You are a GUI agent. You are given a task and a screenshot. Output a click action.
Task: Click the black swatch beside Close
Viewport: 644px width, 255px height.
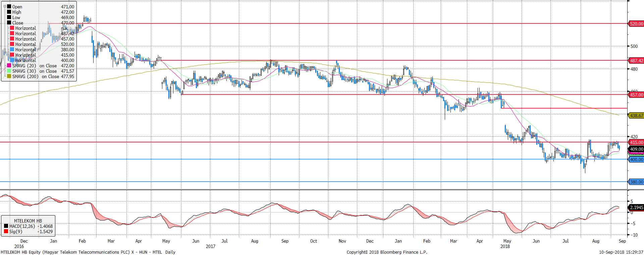click(9, 22)
